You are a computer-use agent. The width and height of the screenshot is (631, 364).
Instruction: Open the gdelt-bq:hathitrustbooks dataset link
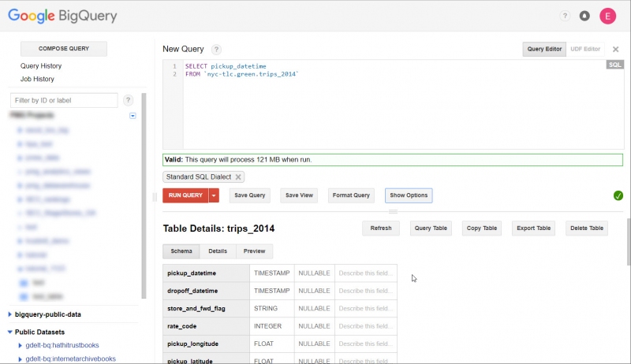pyautogui.click(x=62, y=345)
